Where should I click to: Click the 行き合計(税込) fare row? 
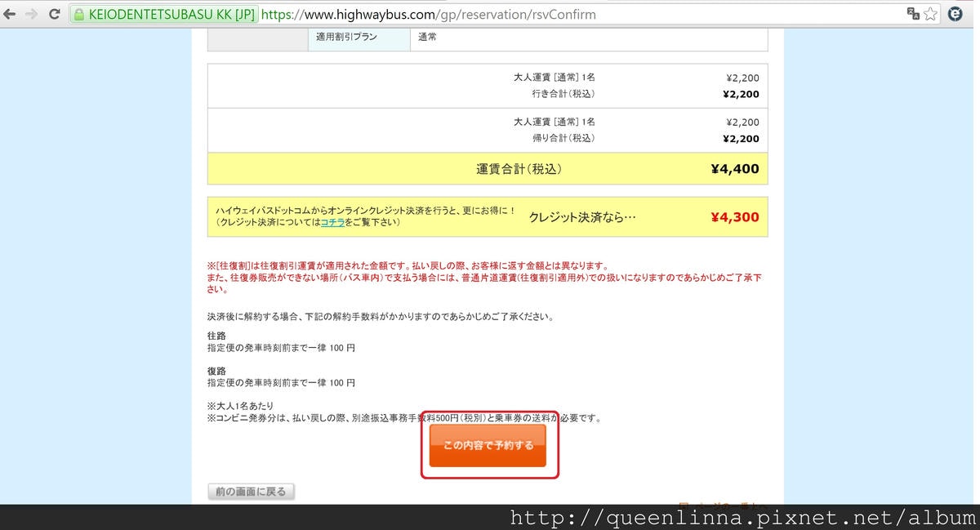tap(563, 94)
